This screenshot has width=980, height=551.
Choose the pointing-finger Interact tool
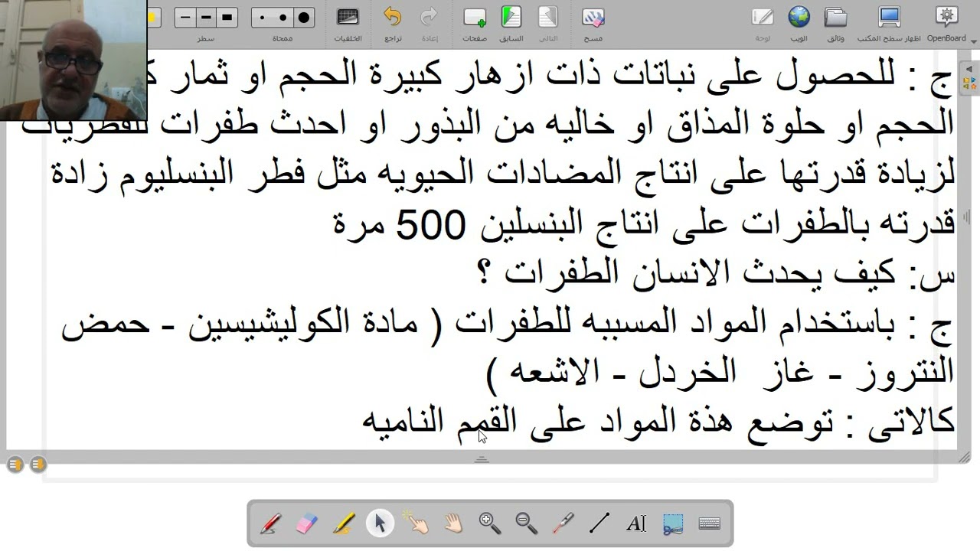416,523
